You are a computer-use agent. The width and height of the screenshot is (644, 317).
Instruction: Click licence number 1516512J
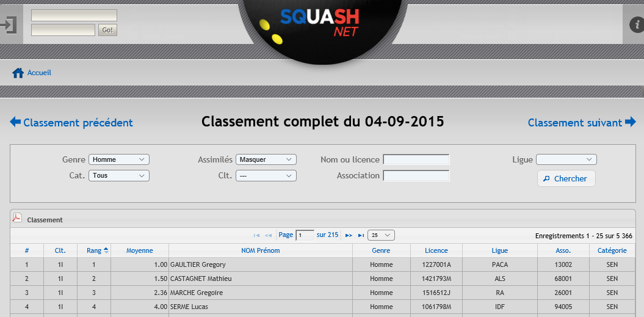tap(436, 293)
